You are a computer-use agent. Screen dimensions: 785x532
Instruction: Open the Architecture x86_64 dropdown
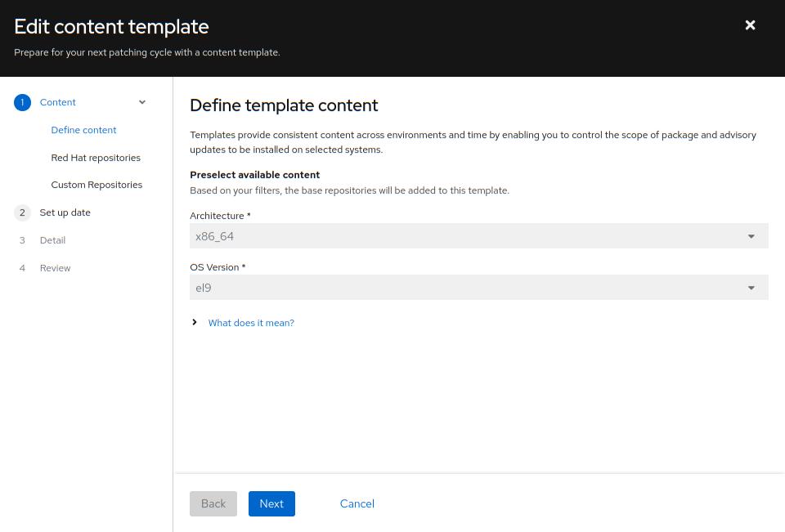point(478,236)
